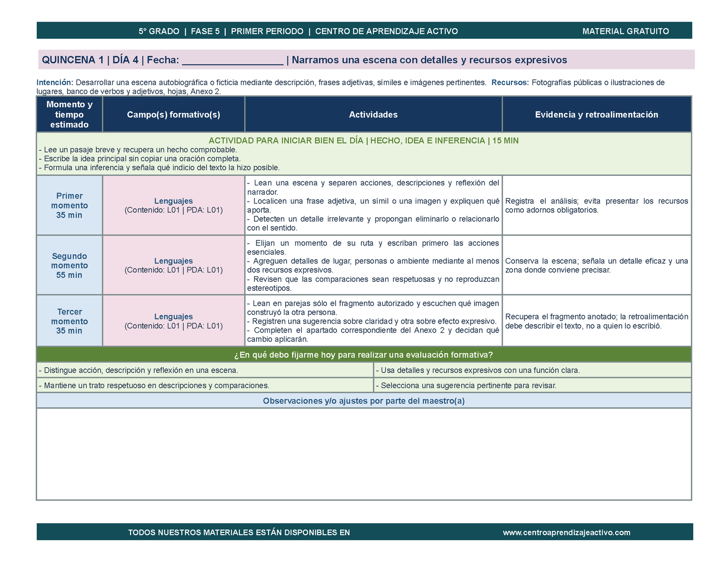
Task: Click the 'Tercer momento 35 min' cell
Action: (x=70, y=321)
